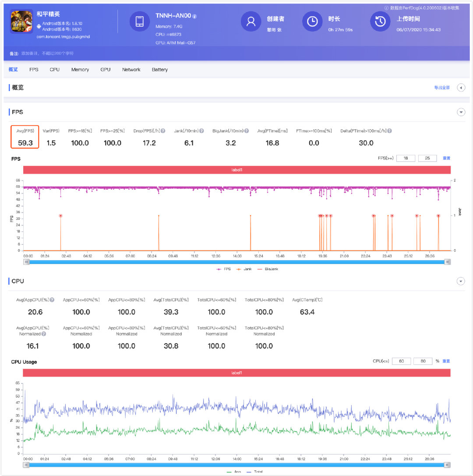Screen dimensions: 473x476
Task: Click the upload time 06/07/2020 15:34:43
Action: click(418, 30)
